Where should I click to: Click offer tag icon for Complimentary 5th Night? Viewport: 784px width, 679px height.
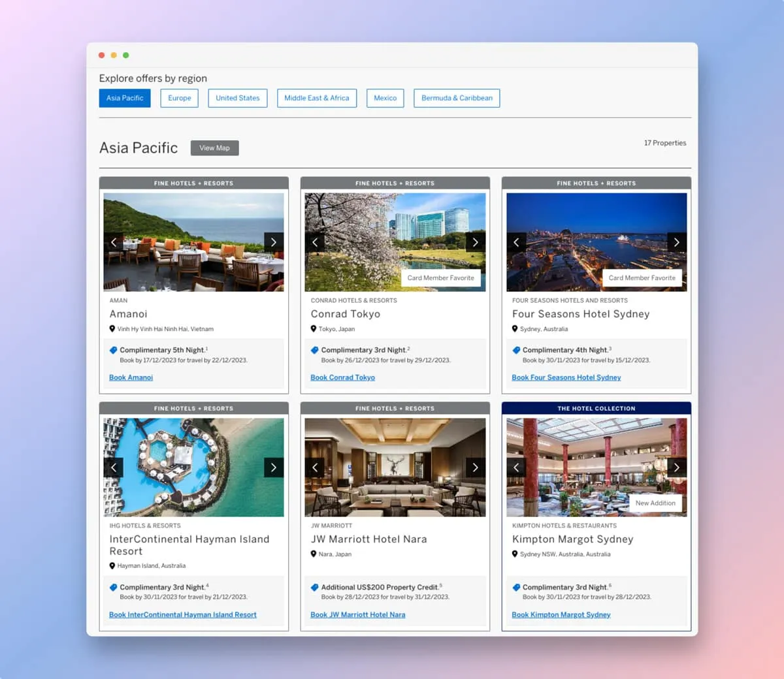point(114,351)
